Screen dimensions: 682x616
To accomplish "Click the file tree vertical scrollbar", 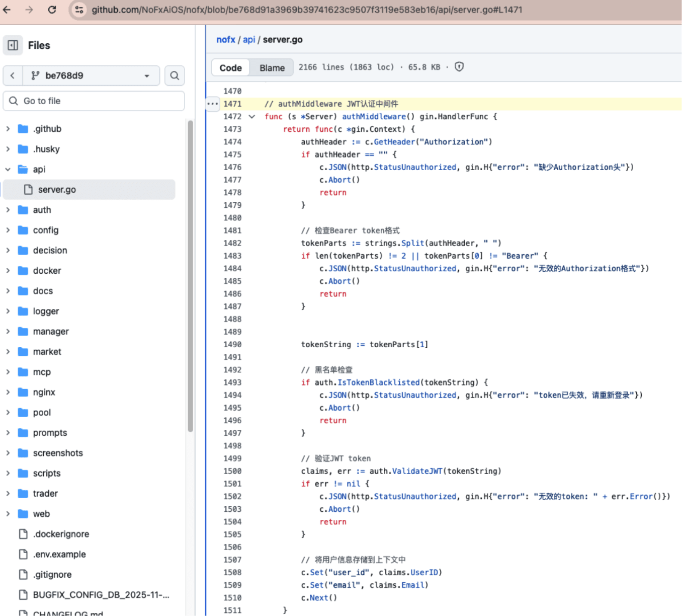I will click(x=190, y=276).
